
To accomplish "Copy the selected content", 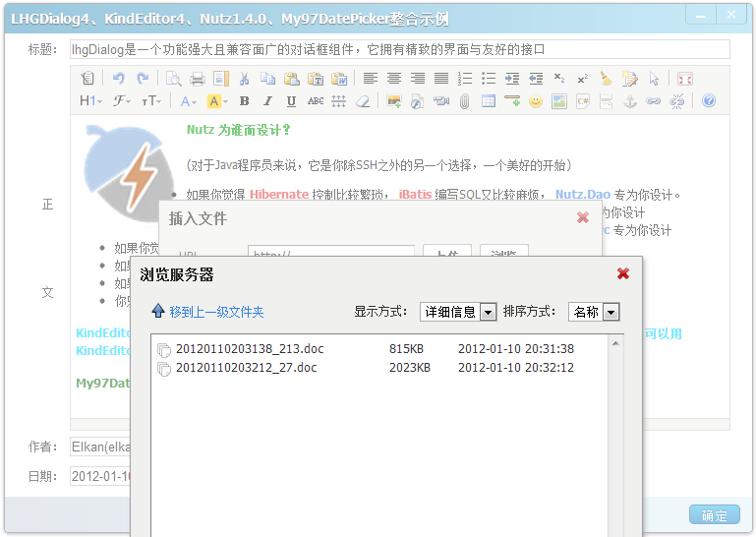I will tap(268, 78).
